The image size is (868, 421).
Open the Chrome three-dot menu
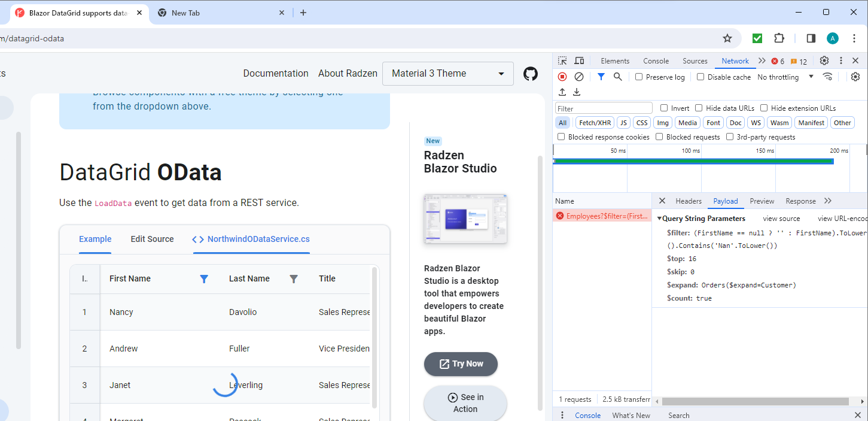tap(854, 38)
